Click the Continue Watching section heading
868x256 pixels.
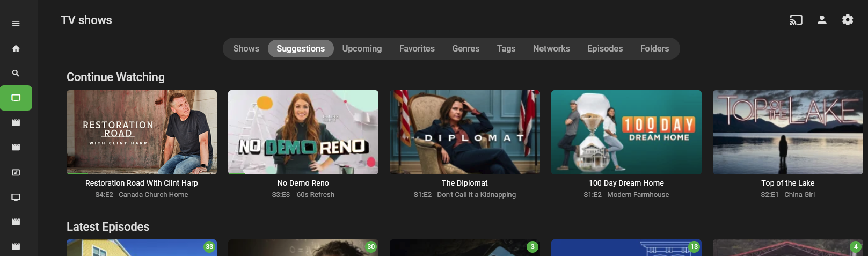point(115,77)
